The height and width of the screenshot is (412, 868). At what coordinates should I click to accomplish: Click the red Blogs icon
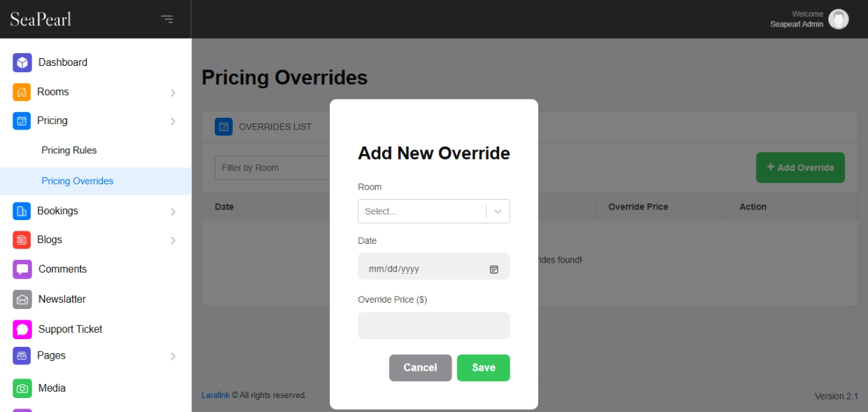point(22,240)
